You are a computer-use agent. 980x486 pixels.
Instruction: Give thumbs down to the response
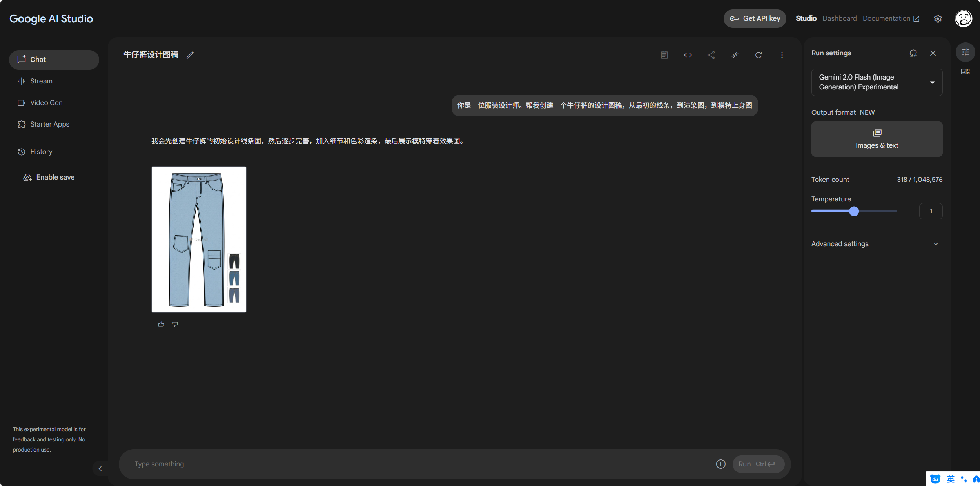pos(175,324)
